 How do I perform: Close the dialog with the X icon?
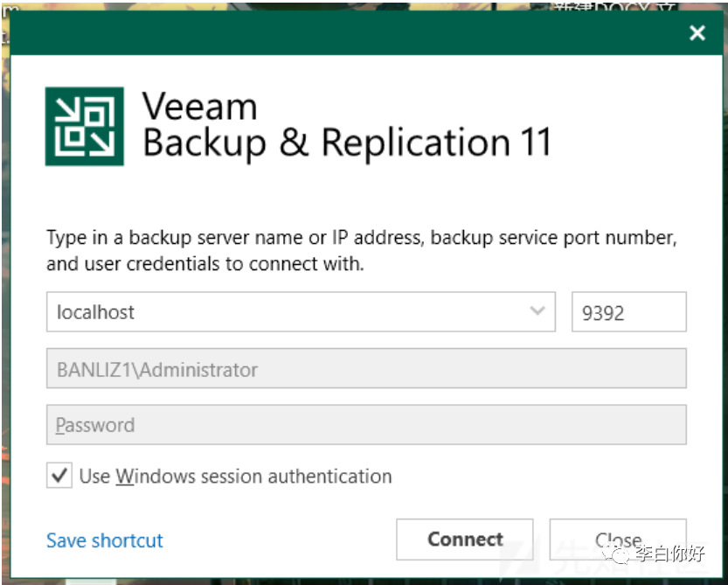coord(697,33)
